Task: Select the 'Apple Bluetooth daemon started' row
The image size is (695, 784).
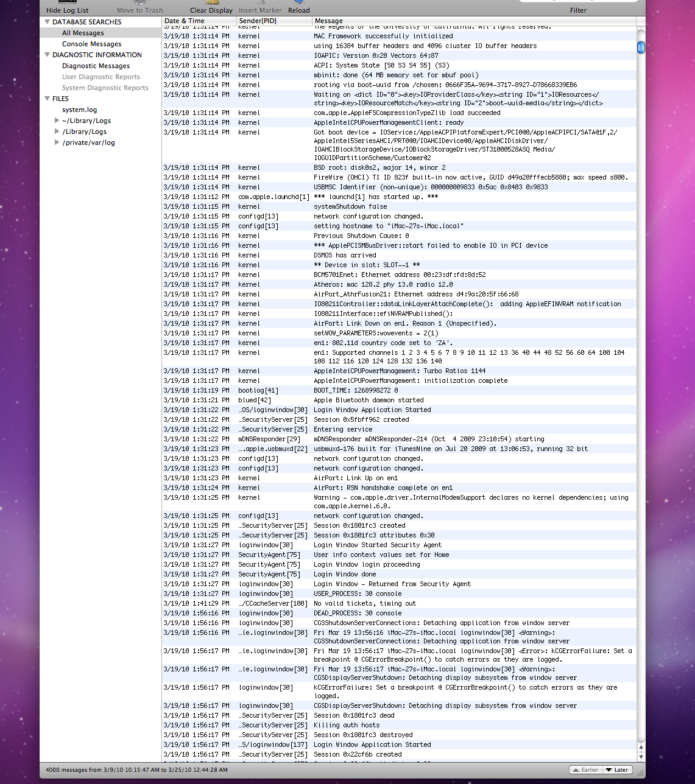Action: (x=399, y=400)
